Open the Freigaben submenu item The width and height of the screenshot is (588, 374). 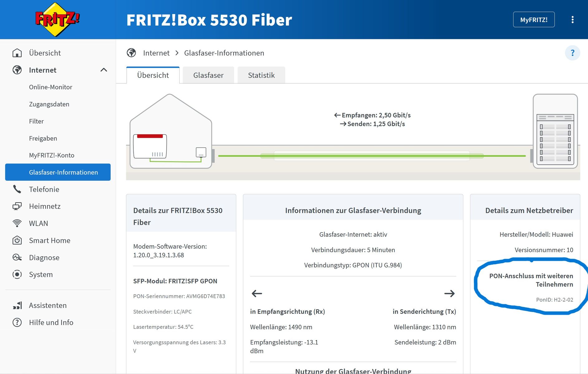43,138
